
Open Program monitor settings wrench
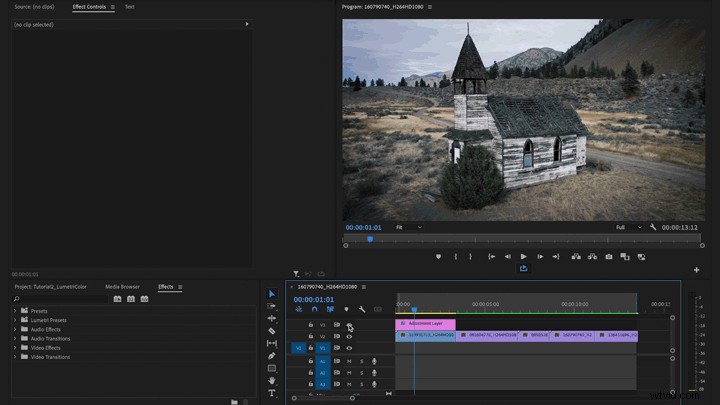coord(653,227)
